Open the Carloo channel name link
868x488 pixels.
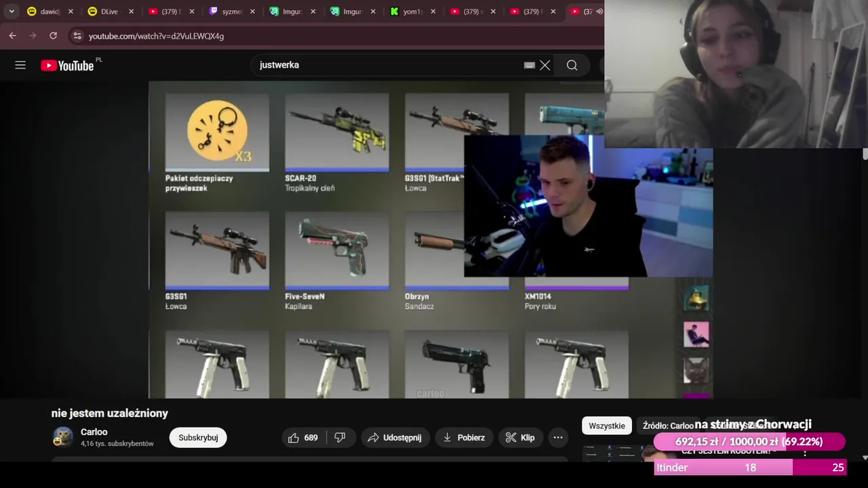[x=94, y=432]
